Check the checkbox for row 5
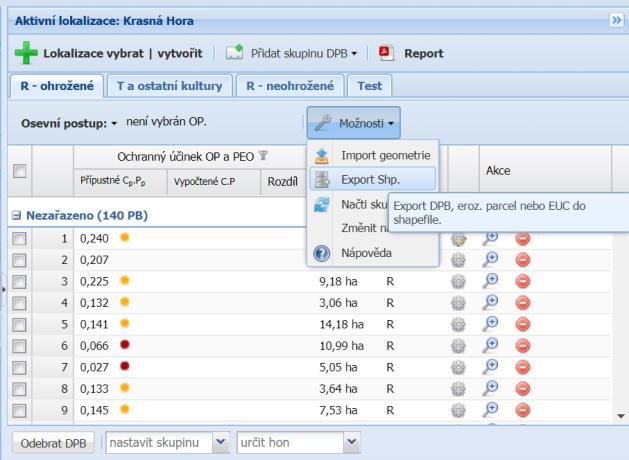Viewport: 629px width, 460px height. click(19, 324)
